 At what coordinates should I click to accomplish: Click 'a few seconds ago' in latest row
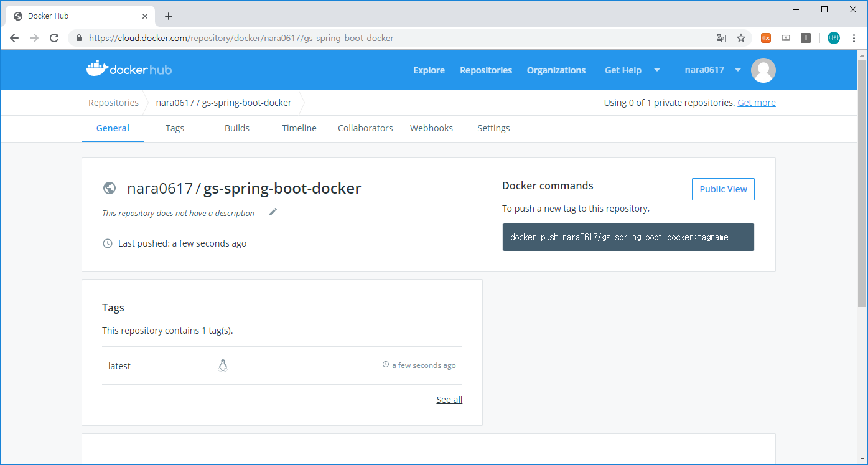424,365
